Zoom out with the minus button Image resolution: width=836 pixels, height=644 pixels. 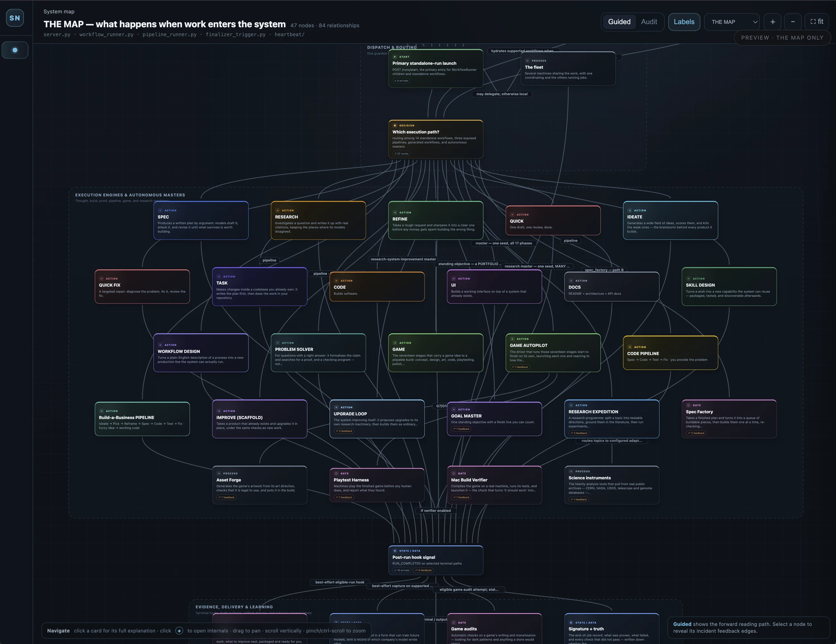793,22
